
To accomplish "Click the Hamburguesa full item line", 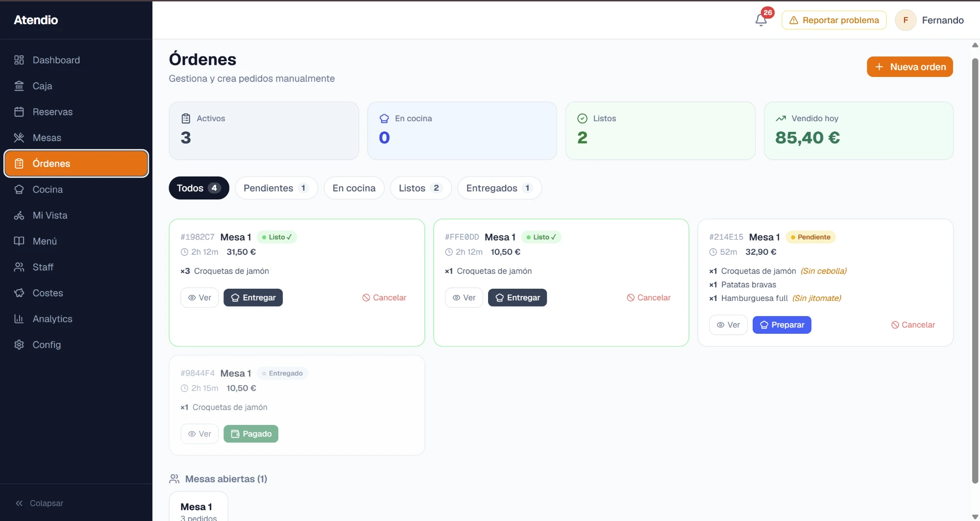I will [x=775, y=298].
